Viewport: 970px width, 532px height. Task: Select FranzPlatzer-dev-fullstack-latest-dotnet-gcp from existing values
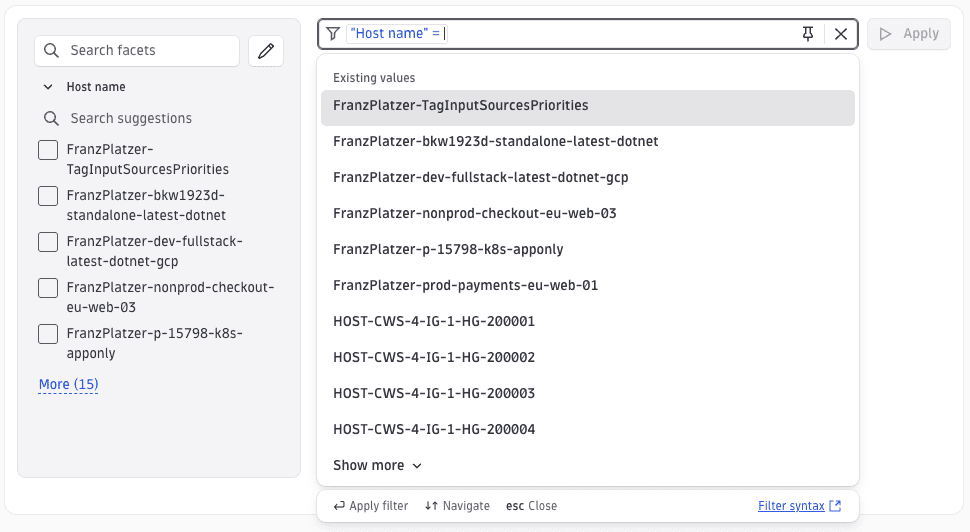pyautogui.click(x=588, y=177)
